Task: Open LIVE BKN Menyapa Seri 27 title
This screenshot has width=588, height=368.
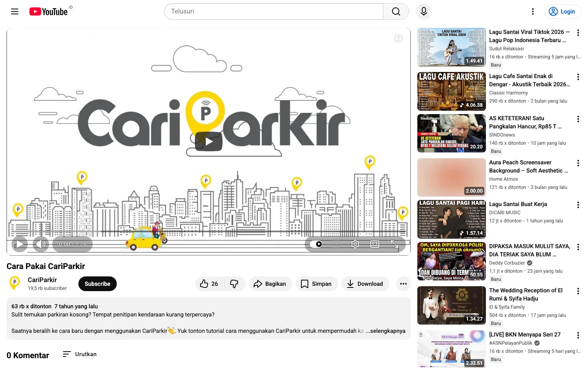Action: (525, 334)
